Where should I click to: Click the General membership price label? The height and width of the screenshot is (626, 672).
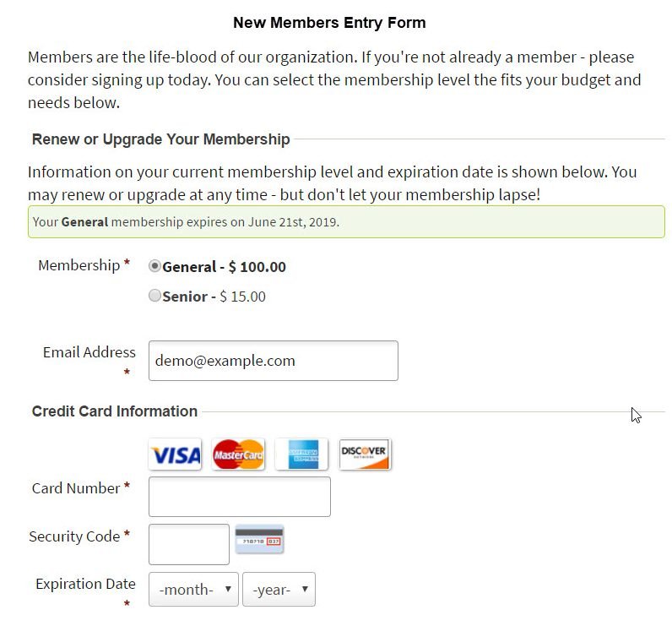point(225,267)
